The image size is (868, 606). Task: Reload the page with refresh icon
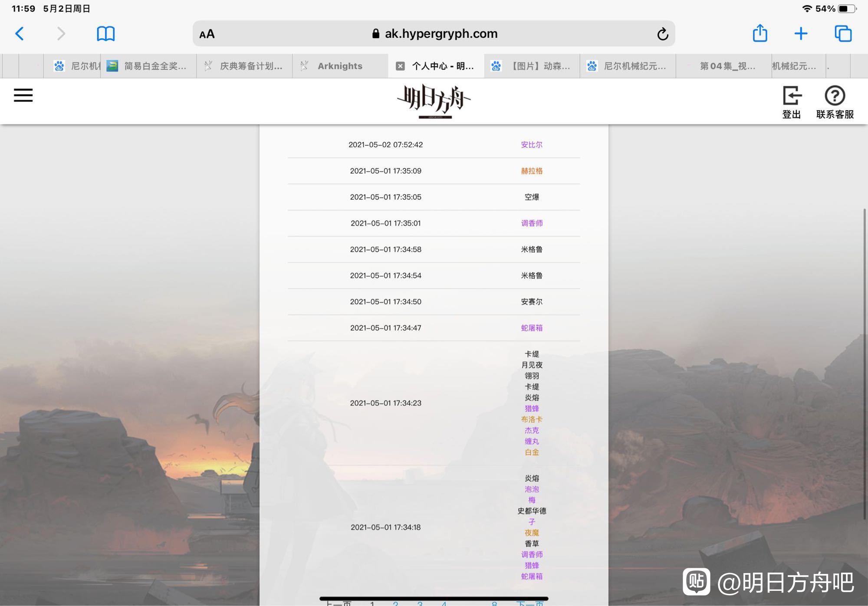662,34
